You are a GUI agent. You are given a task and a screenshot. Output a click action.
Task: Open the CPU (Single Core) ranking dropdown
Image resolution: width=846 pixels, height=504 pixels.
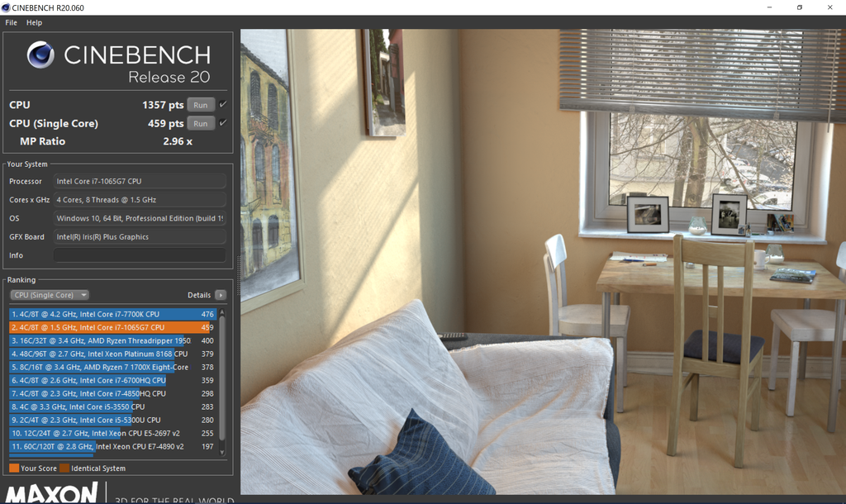50,295
